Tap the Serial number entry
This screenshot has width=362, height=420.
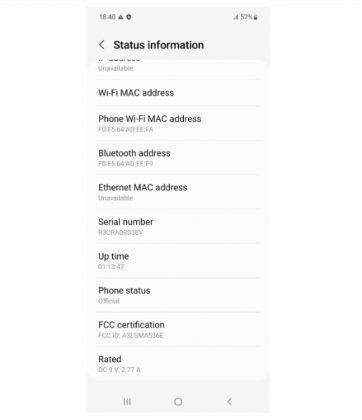[178, 226]
